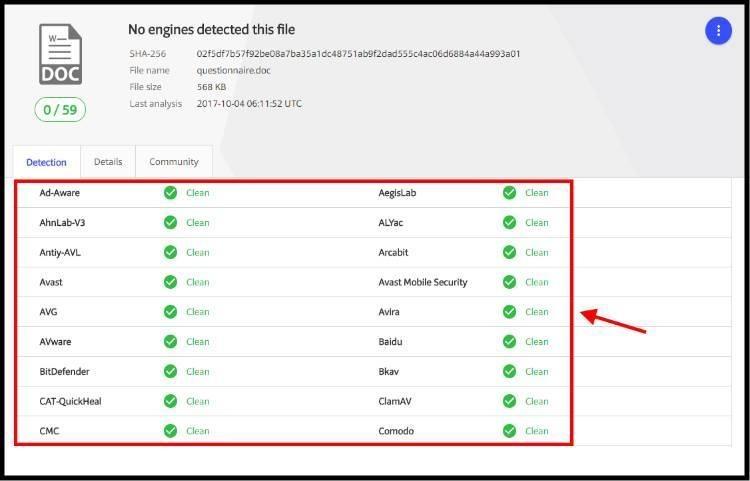Click the green check icon for ClamAV

click(x=509, y=401)
